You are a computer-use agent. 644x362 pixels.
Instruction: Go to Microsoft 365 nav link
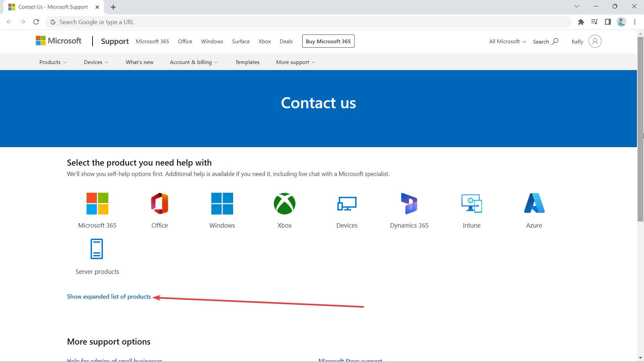pos(153,42)
